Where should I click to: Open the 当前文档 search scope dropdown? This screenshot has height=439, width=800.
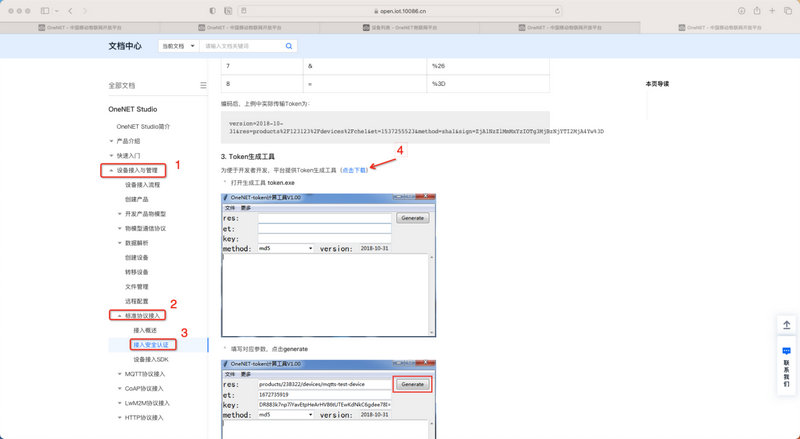tap(176, 46)
